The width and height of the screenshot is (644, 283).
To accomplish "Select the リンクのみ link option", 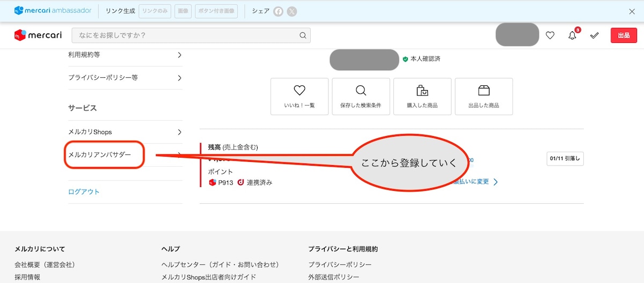I will 155,11.
